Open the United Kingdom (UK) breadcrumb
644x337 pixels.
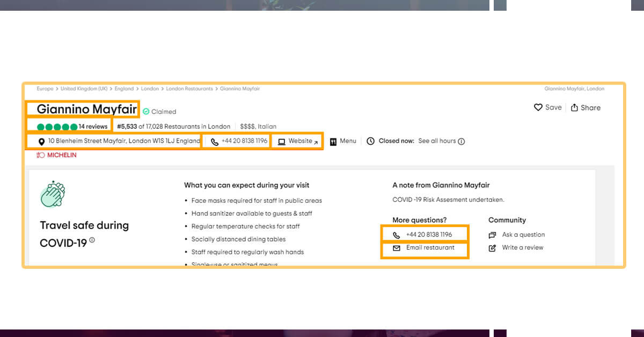(x=84, y=89)
